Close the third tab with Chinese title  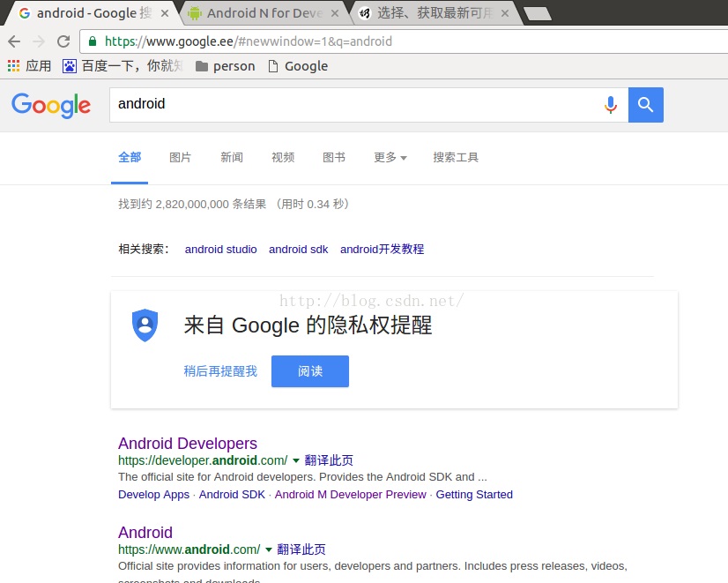tap(505, 13)
